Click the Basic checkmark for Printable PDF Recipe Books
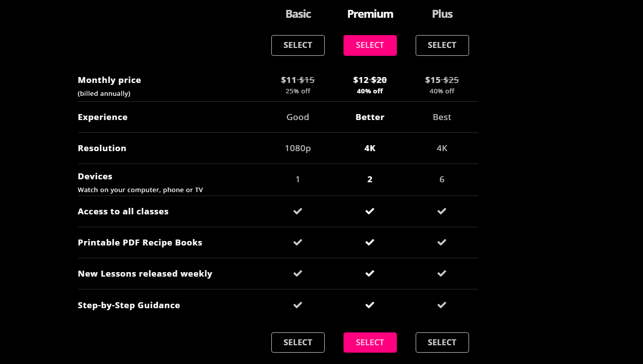The height and width of the screenshot is (364, 643). click(298, 243)
